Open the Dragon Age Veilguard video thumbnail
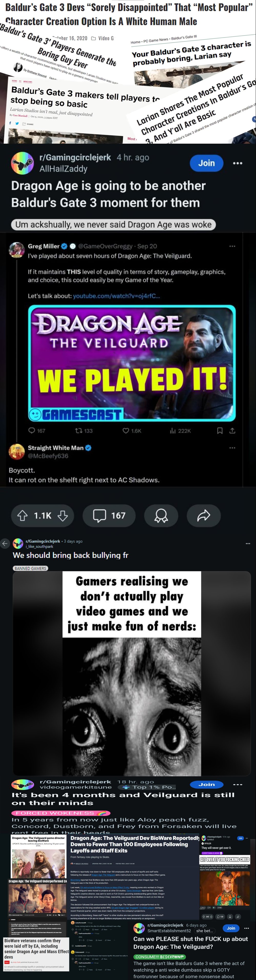256x980 pixels. [132, 363]
